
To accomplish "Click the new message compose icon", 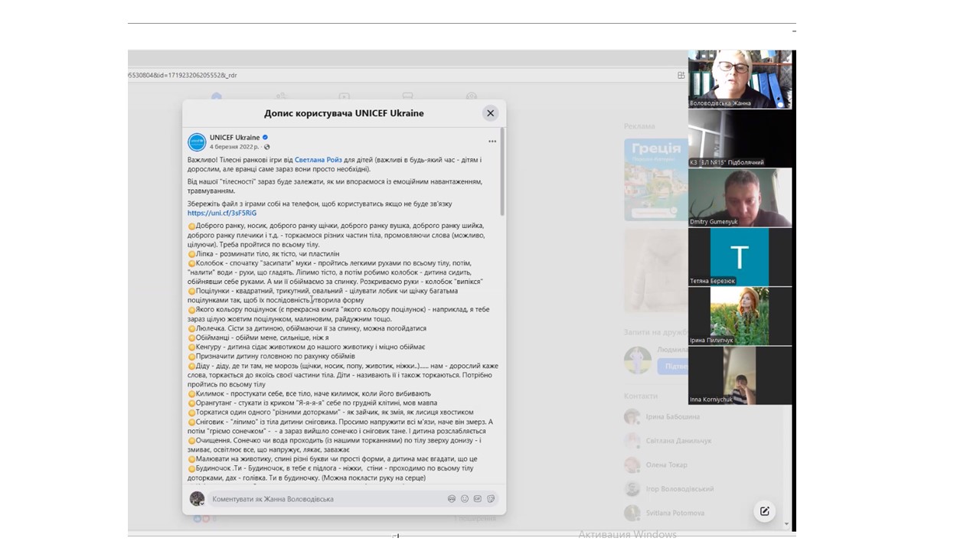I will (764, 511).
